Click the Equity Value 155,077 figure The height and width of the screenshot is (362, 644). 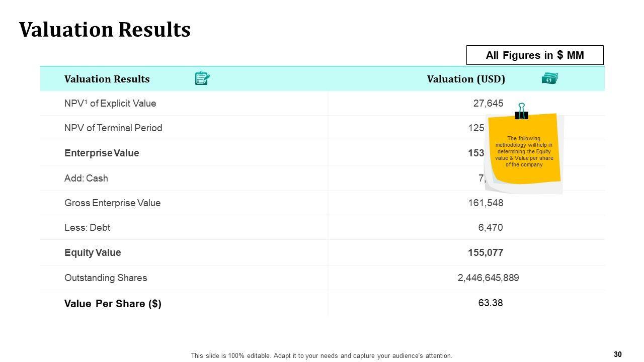(486, 252)
